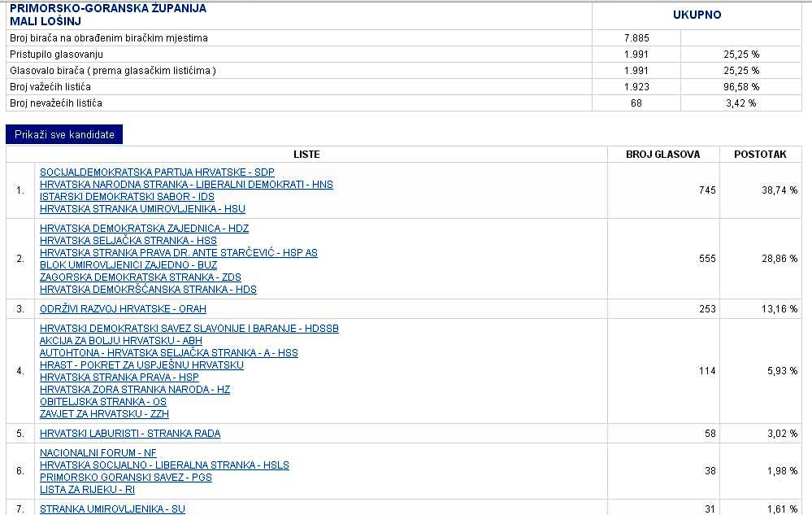Open HRVATSKI DEMOKRATSKI SAVEZ SLAVONIJE I BARANJE - HDSSB link
Screen dimensions: 812x515
(x=189, y=329)
